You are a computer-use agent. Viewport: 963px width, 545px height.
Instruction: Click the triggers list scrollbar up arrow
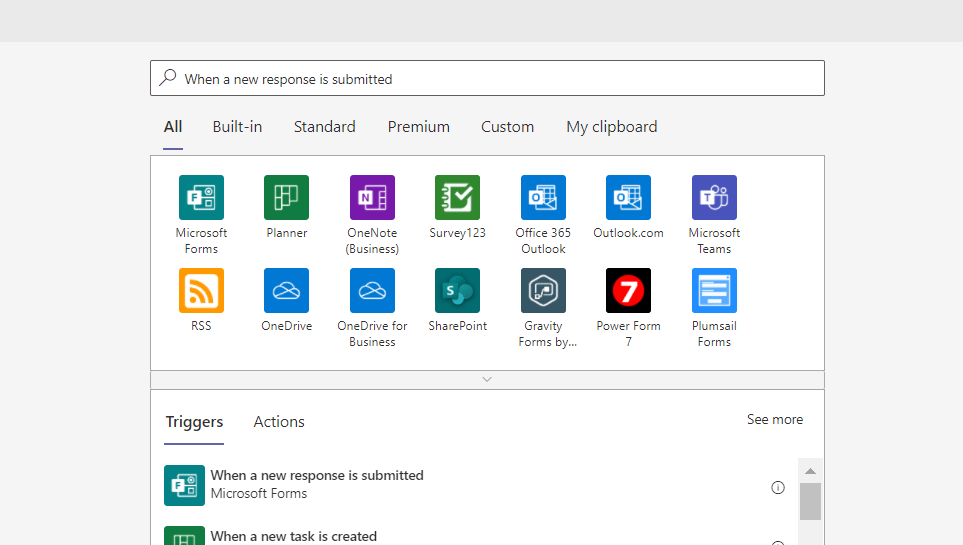(810, 471)
